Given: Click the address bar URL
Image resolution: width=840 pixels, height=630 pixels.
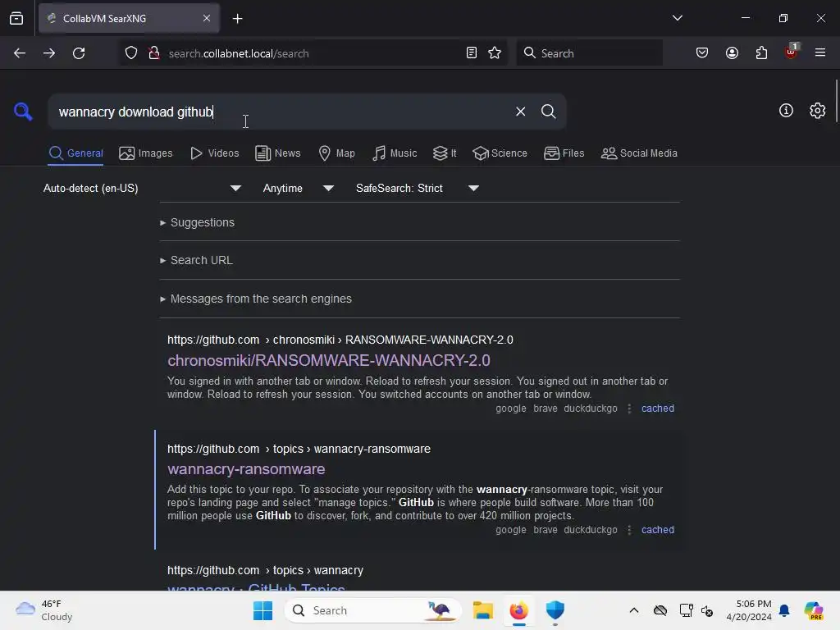Looking at the screenshot, I should [x=239, y=53].
